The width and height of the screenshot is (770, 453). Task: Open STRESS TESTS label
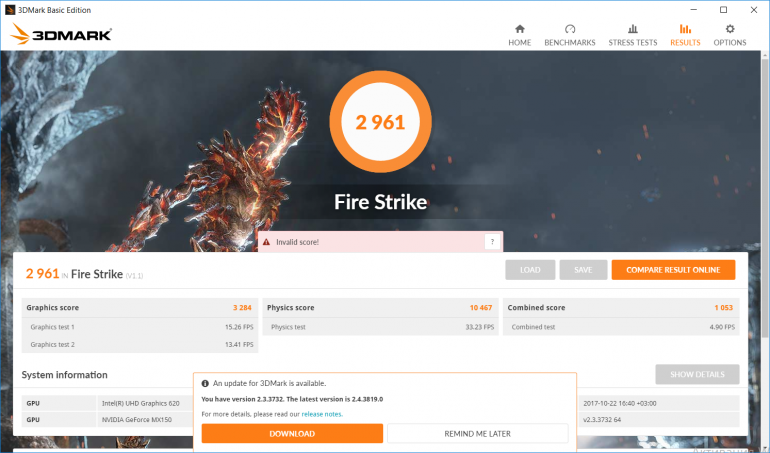coord(632,43)
